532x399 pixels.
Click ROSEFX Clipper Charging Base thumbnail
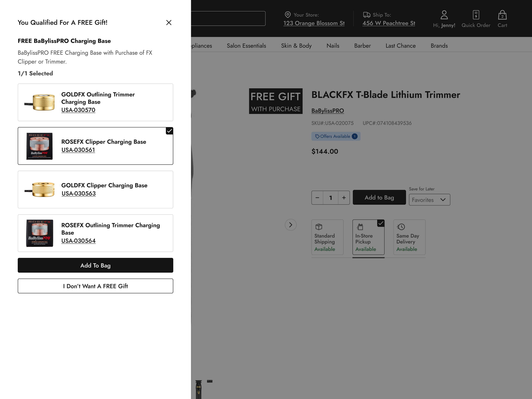point(39,146)
